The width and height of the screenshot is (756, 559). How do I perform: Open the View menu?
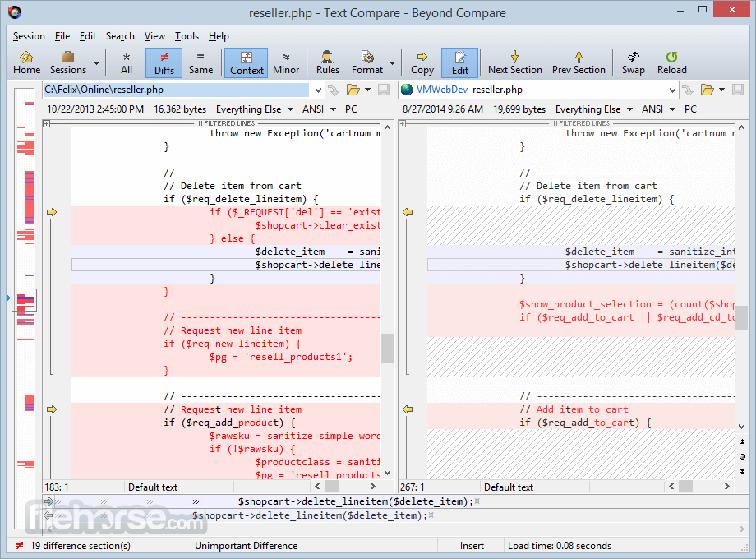click(x=154, y=36)
